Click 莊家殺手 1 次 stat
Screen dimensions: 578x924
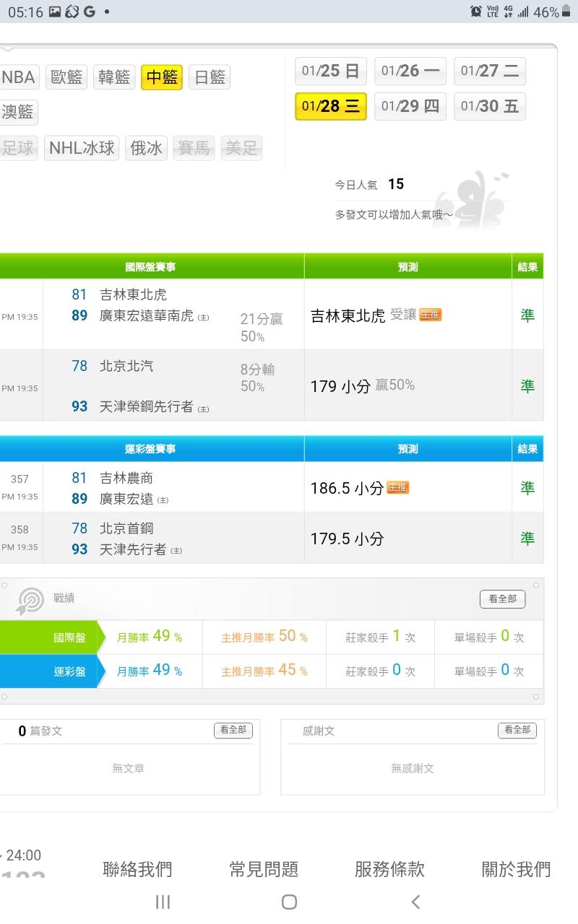[381, 637]
